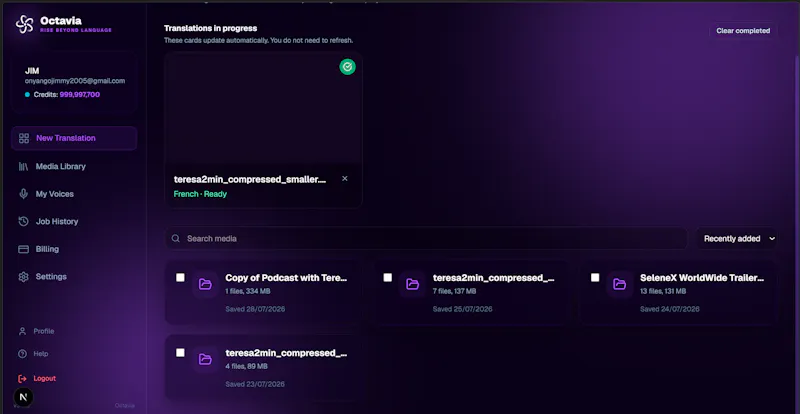
Task: Click the red Logout arrow icon
Action: [x=22, y=379]
